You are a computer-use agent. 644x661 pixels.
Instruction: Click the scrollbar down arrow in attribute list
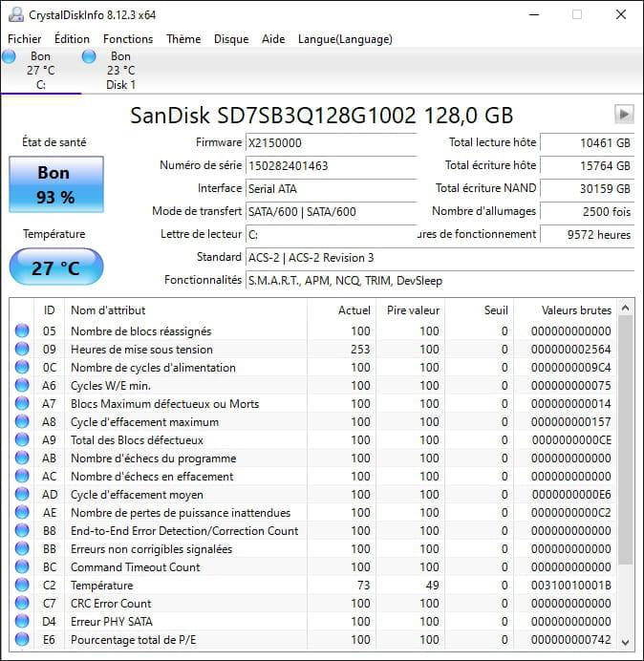coord(626,642)
